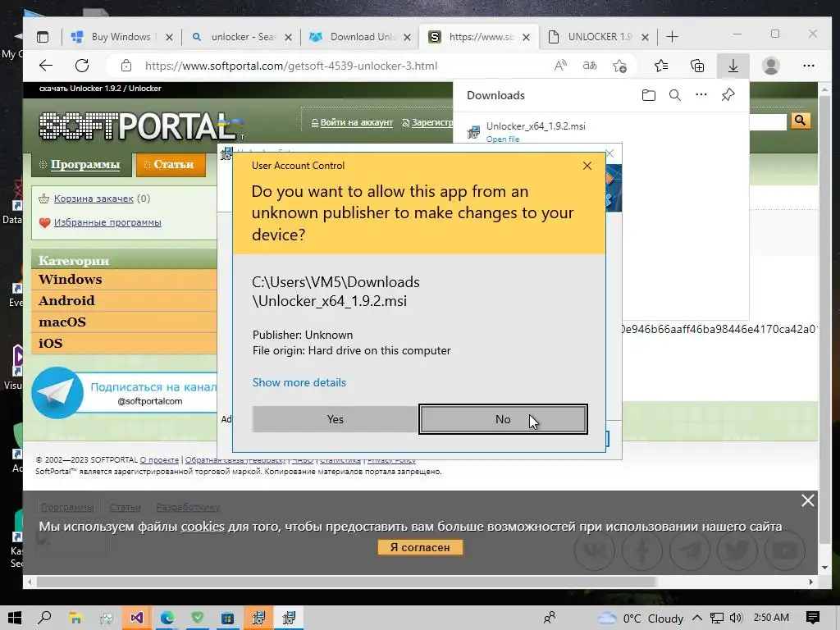
Task: Click the horizontal scrollbar of the page
Action: coord(346,582)
